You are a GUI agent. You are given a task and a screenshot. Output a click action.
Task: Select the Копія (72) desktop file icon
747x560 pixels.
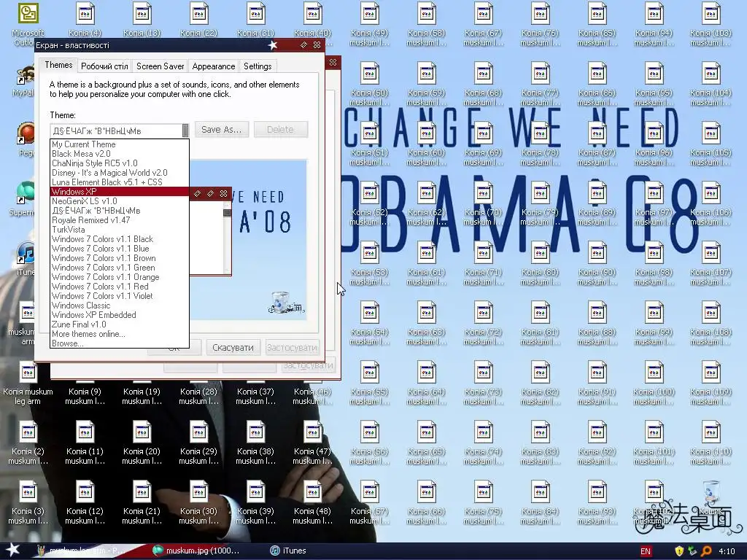pos(484,324)
